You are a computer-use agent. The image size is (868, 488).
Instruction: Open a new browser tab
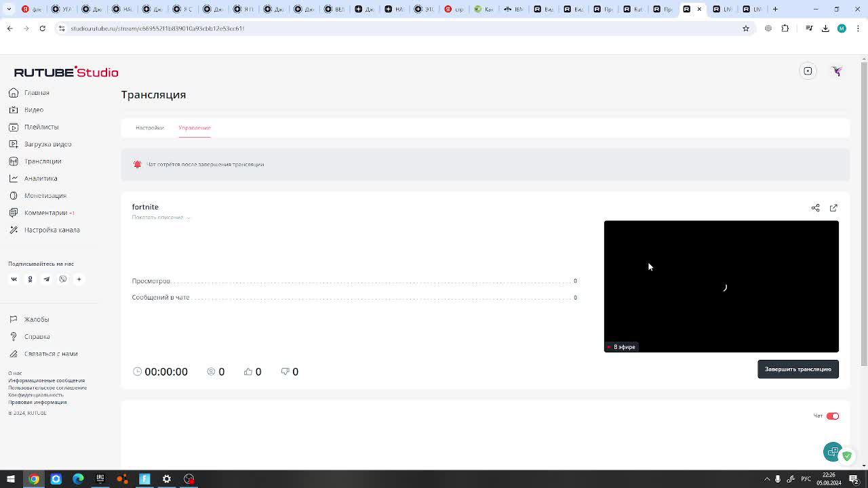tap(775, 9)
